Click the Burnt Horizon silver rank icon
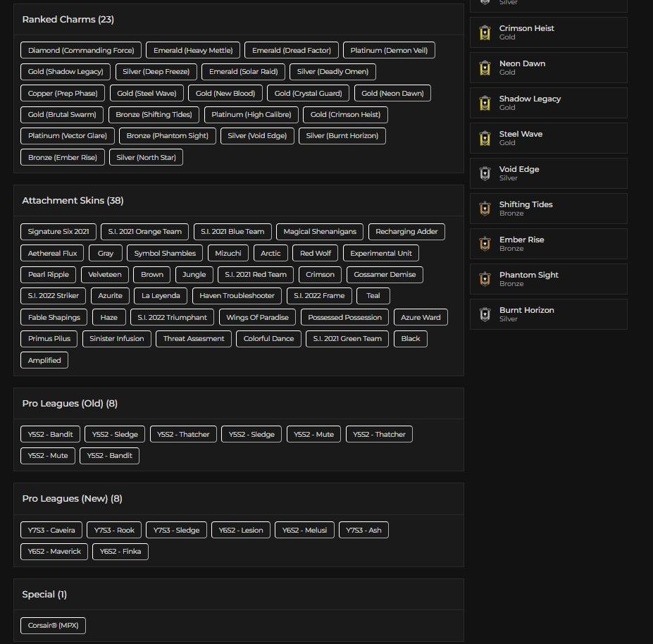Viewport: 653px width, 644px height. pyautogui.click(x=485, y=314)
